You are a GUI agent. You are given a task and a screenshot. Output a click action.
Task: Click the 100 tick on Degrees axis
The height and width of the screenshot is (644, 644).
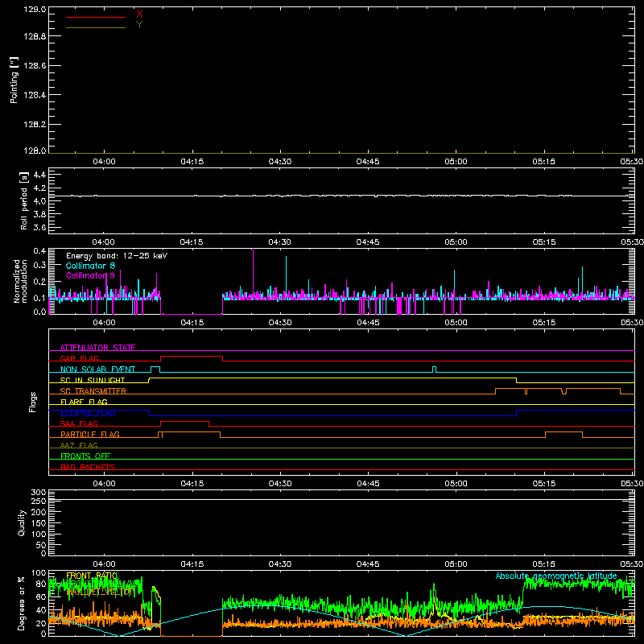click(38, 573)
